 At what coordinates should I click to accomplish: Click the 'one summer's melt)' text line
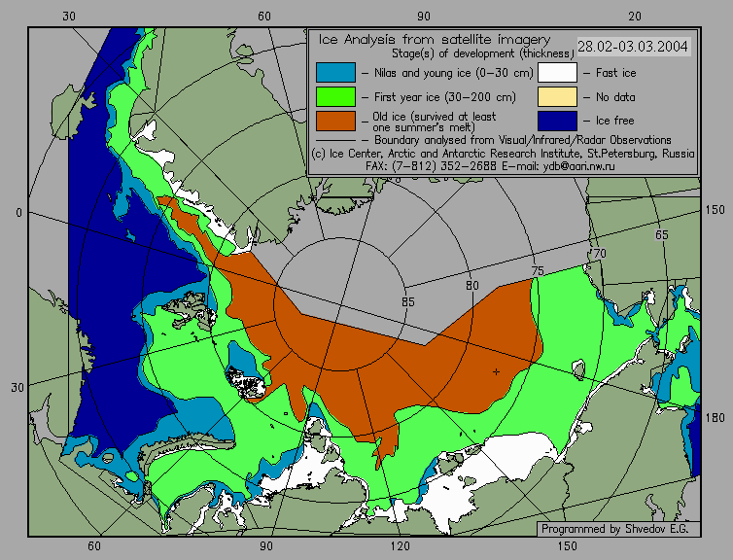pos(424,127)
